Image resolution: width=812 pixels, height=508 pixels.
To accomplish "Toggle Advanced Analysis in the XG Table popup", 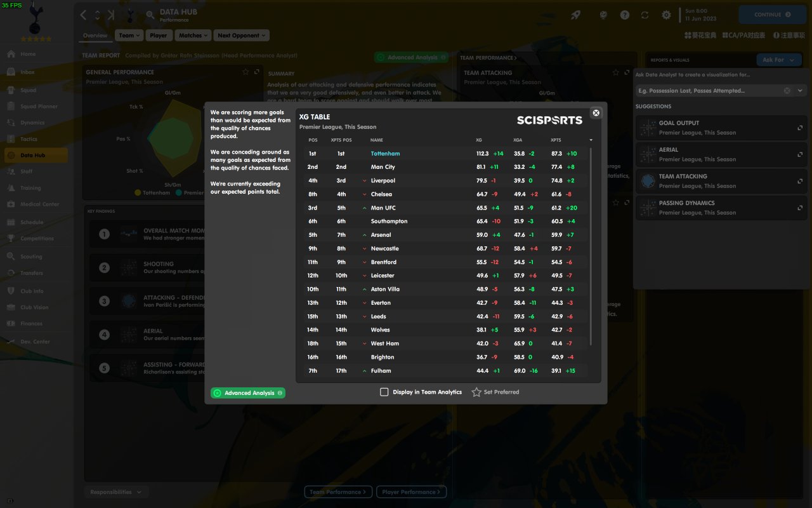I will tap(248, 393).
